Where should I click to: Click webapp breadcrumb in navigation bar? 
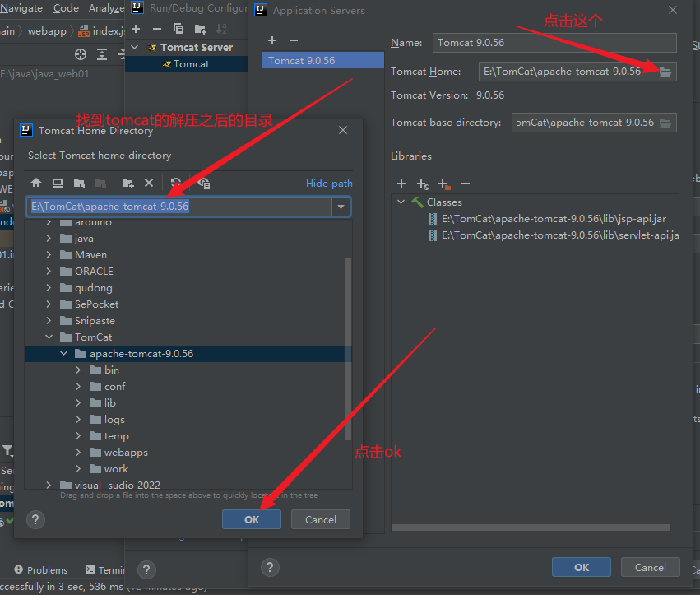tap(47, 31)
